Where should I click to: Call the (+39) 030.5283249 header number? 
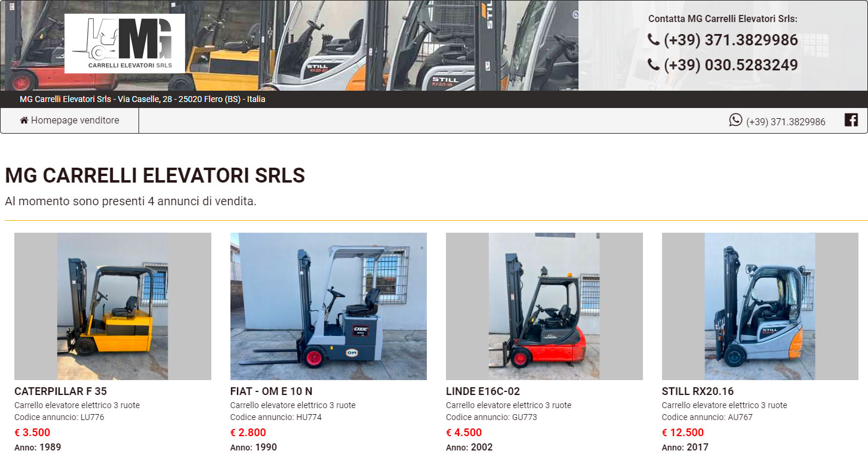point(731,65)
